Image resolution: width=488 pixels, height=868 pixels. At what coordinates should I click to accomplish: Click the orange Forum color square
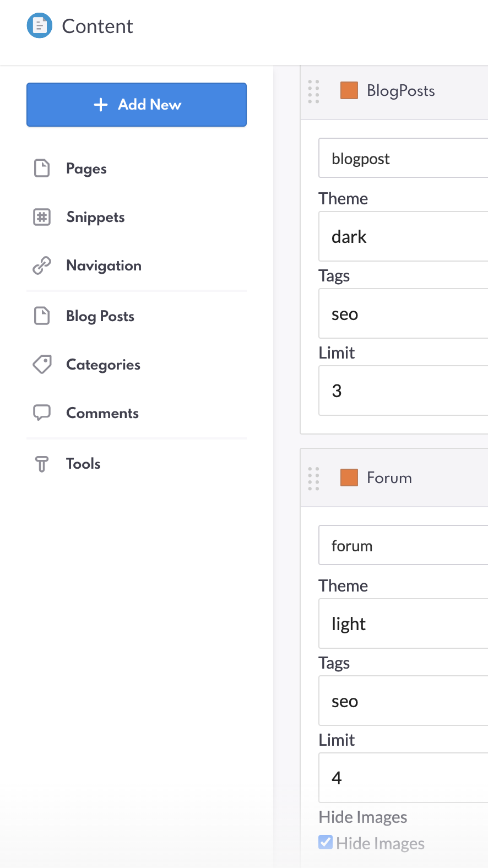349,478
